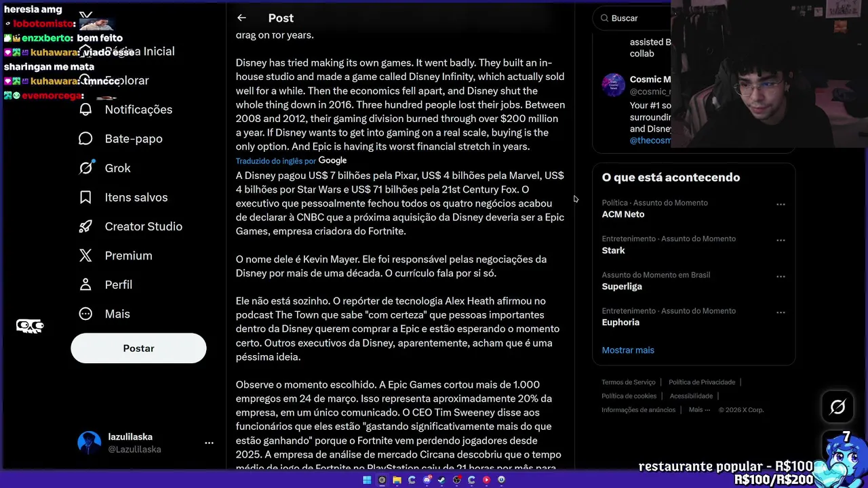Open more options for ACM Neto trend
Screen dimensions: 868x488
[x=781, y=204]
